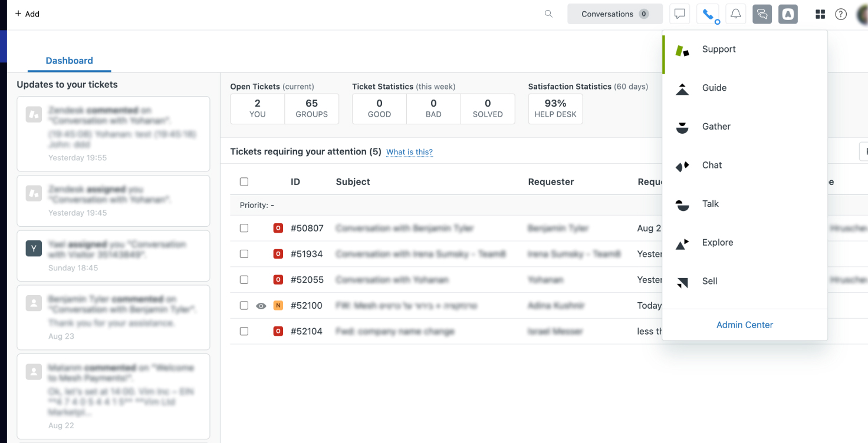Viewport: 868px width, 443px height.
Task: Sort tickets by the Subject column header
Action: 353,182
